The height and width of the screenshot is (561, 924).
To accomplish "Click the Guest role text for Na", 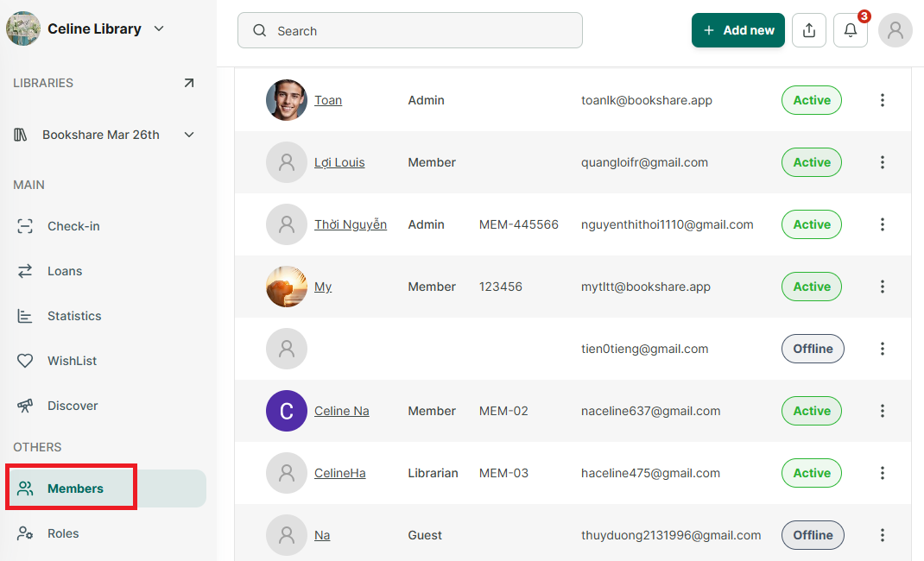I will point(425,535).
